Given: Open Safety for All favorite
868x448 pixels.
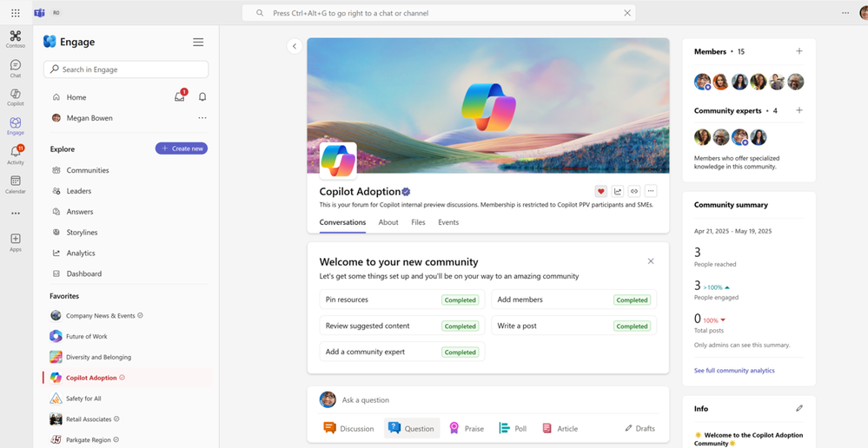Looking at the screenshot, I should point(83,399).
